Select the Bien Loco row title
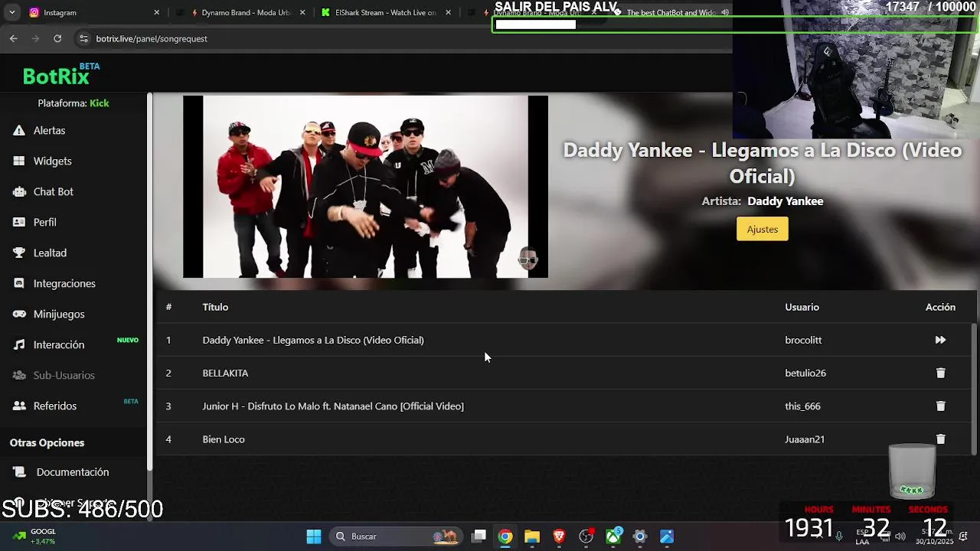This screenshot has width=980, height=551. click(224, 439)
